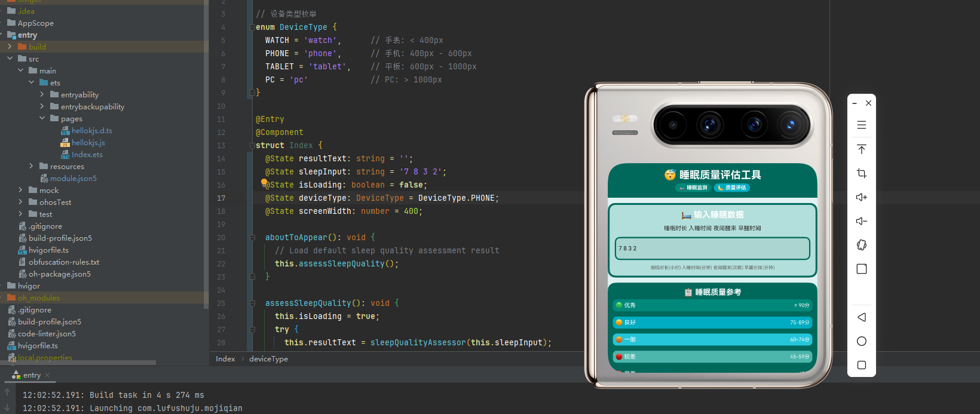Screen dimensions: 980x414
Task: Click the TS icon of hellokjs.d.ts
Action: pos(65,131)
